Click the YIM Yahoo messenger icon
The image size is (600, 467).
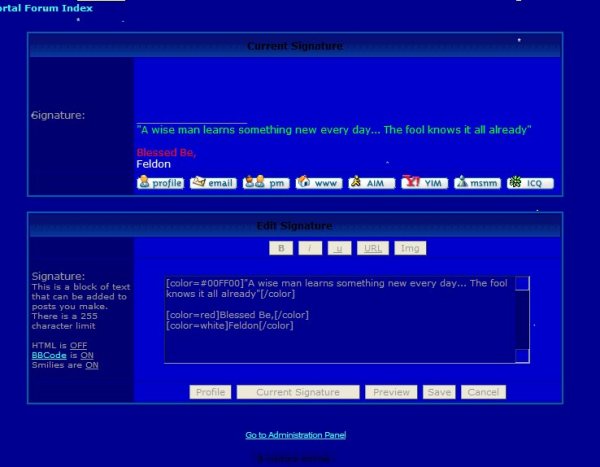coord(424,183)
